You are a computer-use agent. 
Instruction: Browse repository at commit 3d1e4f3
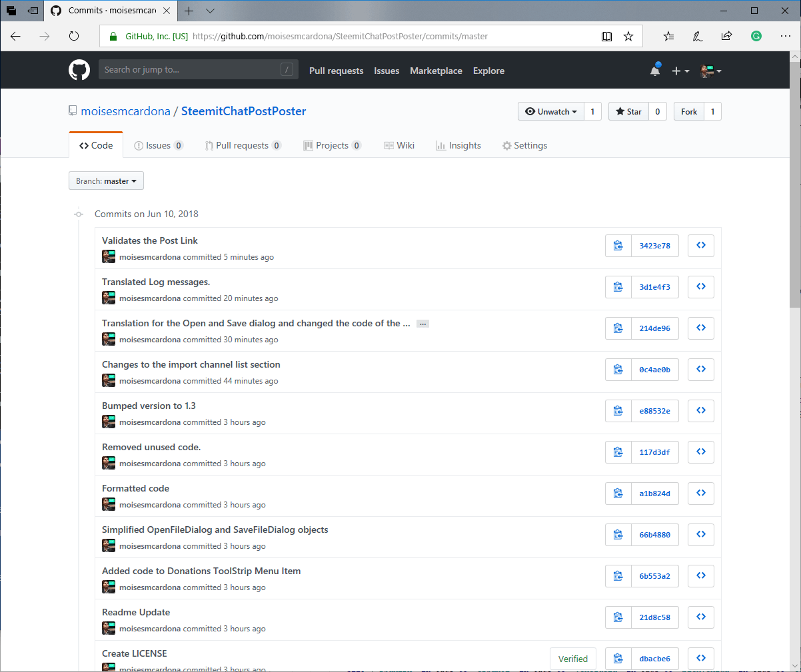click(700, 287)
